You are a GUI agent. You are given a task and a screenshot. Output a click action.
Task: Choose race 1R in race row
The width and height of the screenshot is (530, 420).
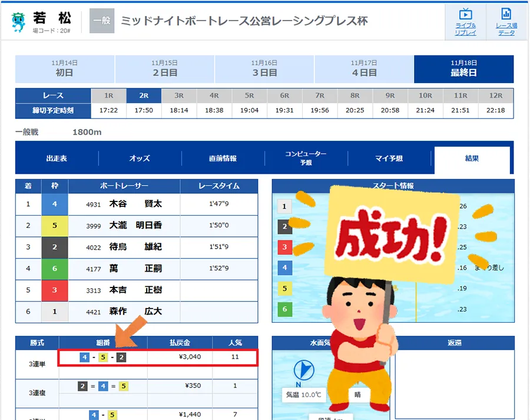(108, 95)
